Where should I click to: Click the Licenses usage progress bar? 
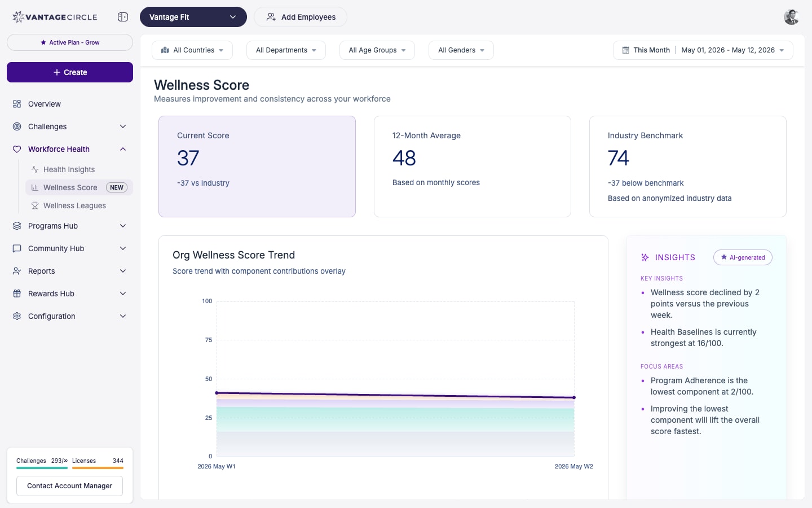click(x=98, y=468)
